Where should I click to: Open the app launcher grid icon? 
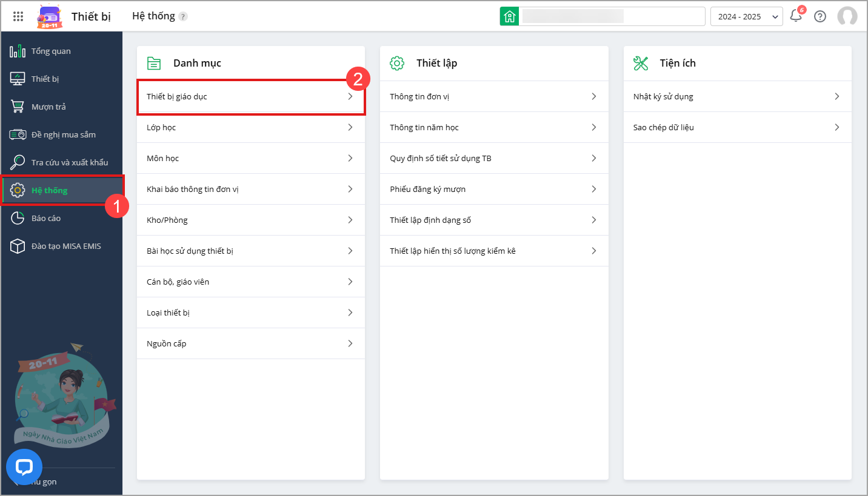point(18,16)
